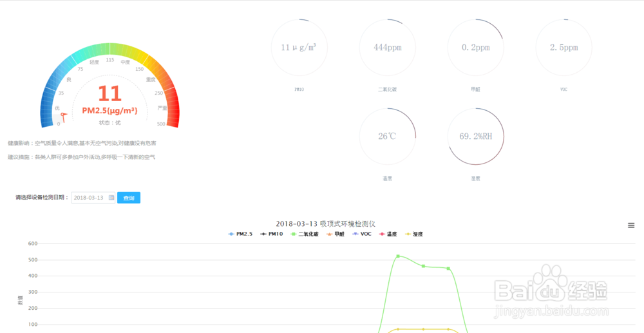The image size is (644, 333).
Task: Toggle 湿度 series in chart legend
Action: coord(413,234)
